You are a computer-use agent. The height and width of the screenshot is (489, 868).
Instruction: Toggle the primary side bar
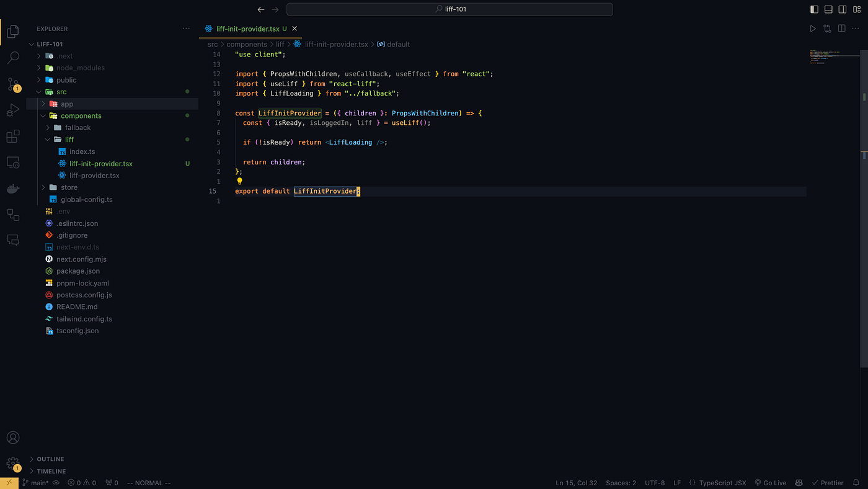point(814,9)
